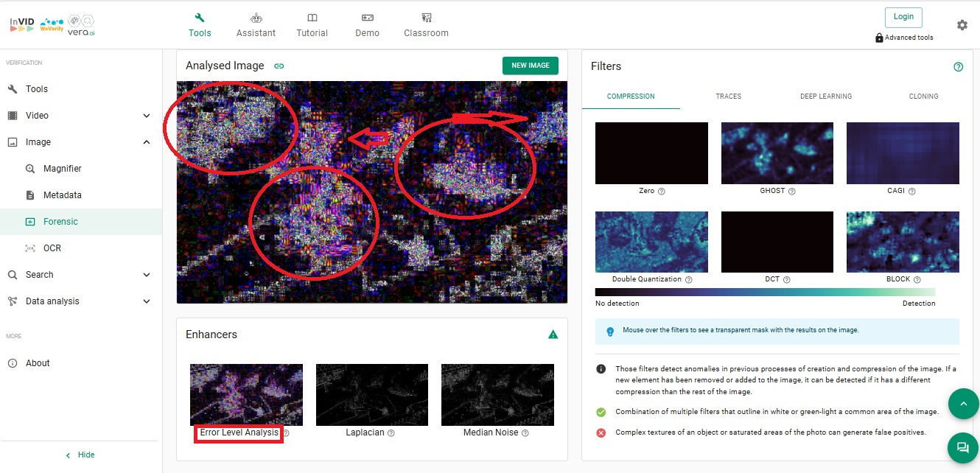Switch to the Deep Learning filters tab

825,97
